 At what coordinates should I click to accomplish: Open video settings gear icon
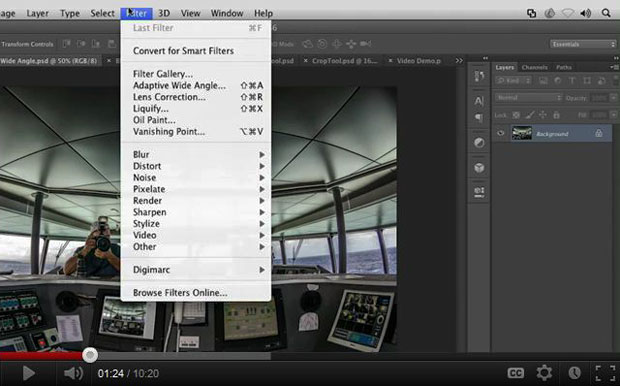(x=544, y=373)
